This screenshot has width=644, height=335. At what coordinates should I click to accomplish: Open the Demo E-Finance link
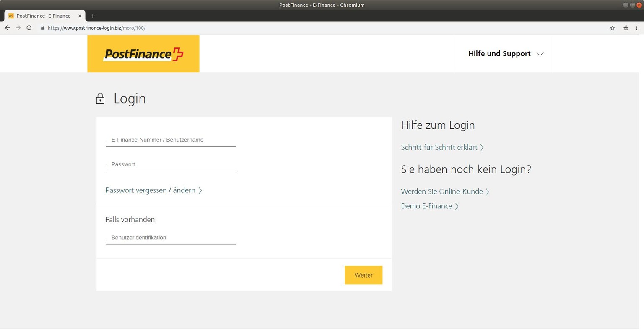coord(430,206)
